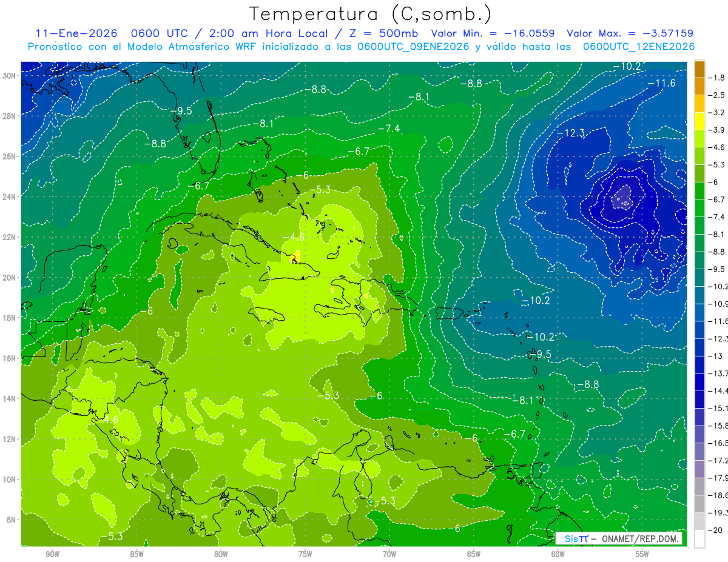Click the '10N' latitude axis label
The image size is (728, 562).
point(10,479)
